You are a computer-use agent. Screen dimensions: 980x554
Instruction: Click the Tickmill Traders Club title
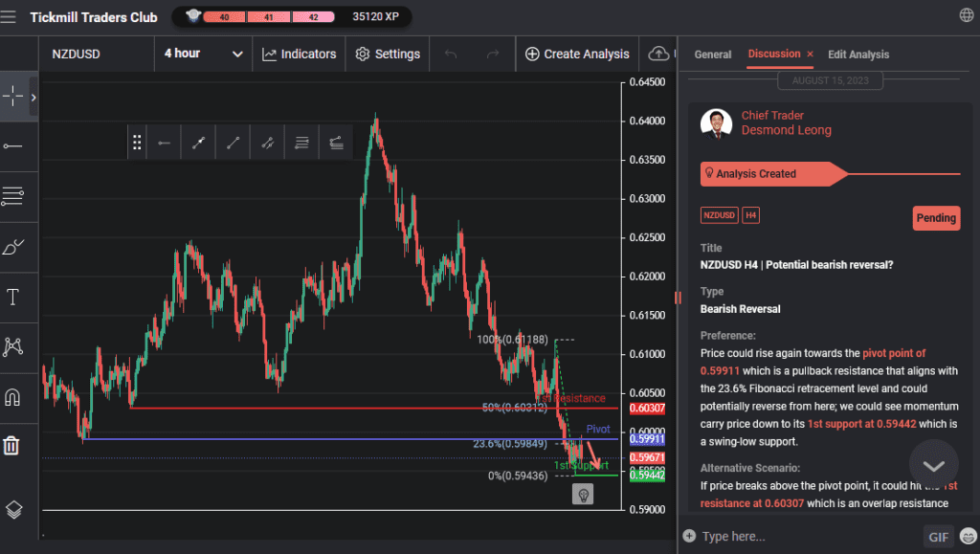pos(94,17)
